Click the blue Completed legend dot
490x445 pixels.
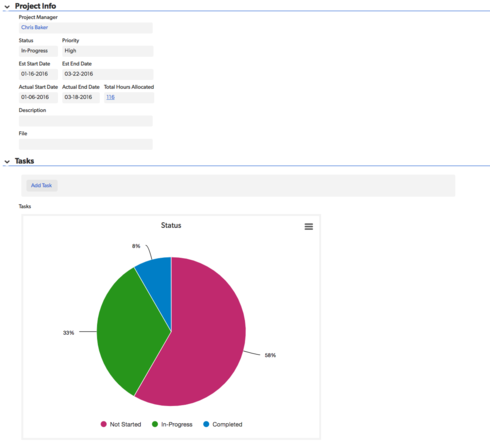pos(206,424)
